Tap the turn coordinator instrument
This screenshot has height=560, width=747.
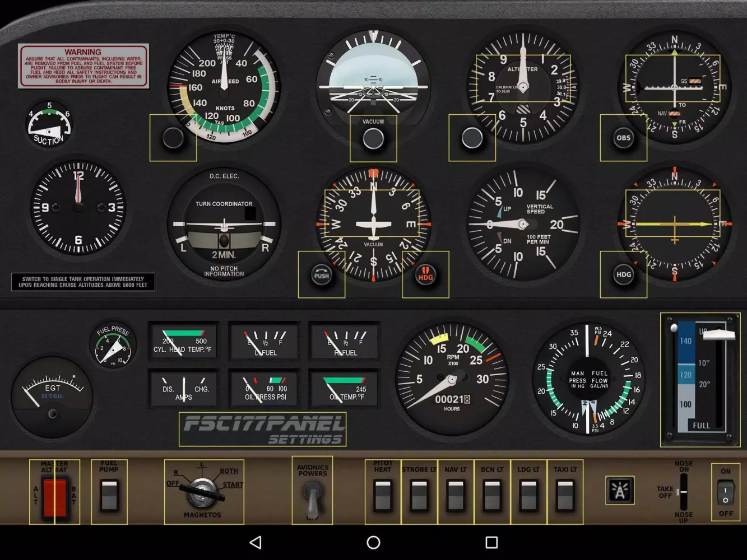(x=224, y=224)
